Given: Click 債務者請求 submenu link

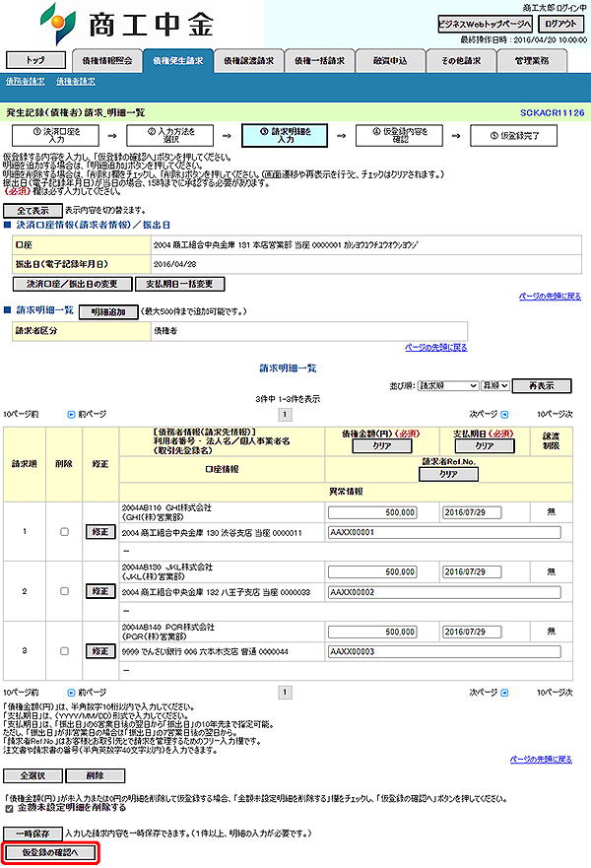Looking at the screenshot, I should [26, 82].
